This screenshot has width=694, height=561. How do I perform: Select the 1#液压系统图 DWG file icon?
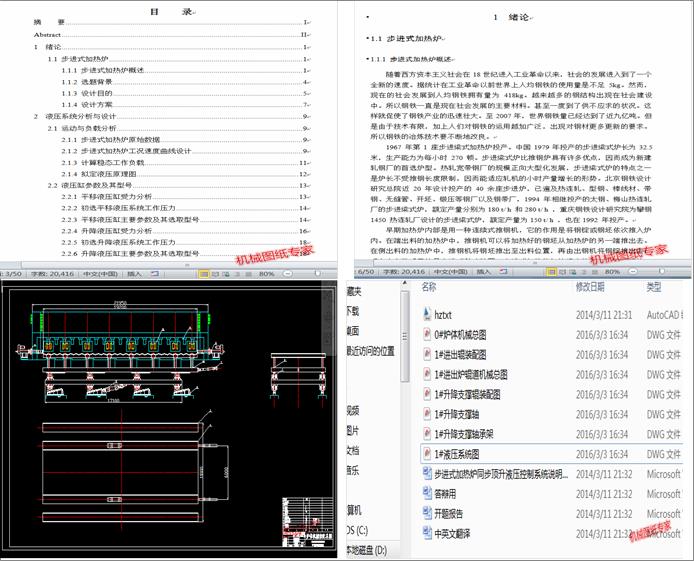click(427, 453)
